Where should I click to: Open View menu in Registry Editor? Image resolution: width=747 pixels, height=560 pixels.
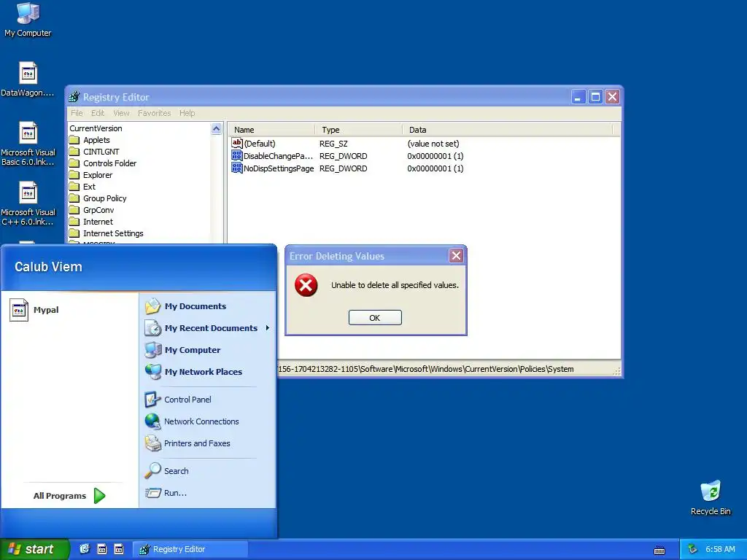click(x=122, y=113)
